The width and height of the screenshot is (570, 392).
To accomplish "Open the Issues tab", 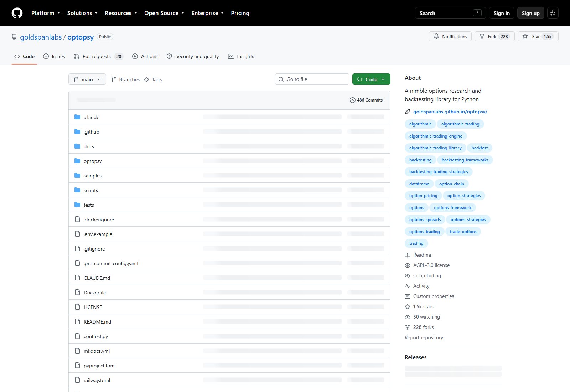I will pyautogui.click(x=54, y=56).
